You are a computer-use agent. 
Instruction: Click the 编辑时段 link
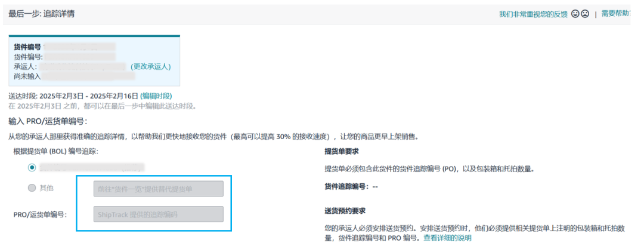pyautogui.click(x=156, y=96)
